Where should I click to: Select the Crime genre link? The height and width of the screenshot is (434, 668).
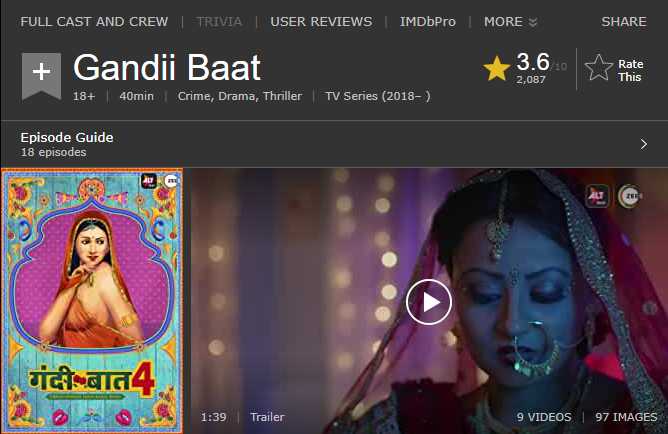tap(196, 96)
